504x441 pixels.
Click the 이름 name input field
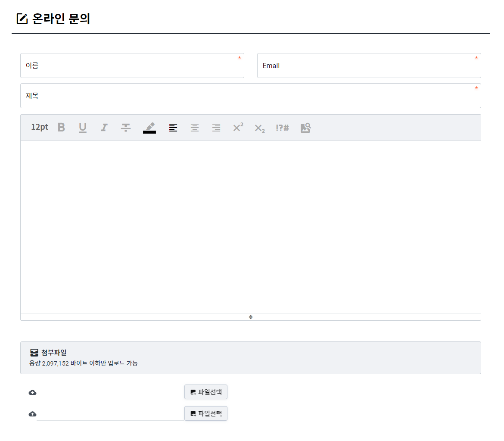[x=132, y=66]
